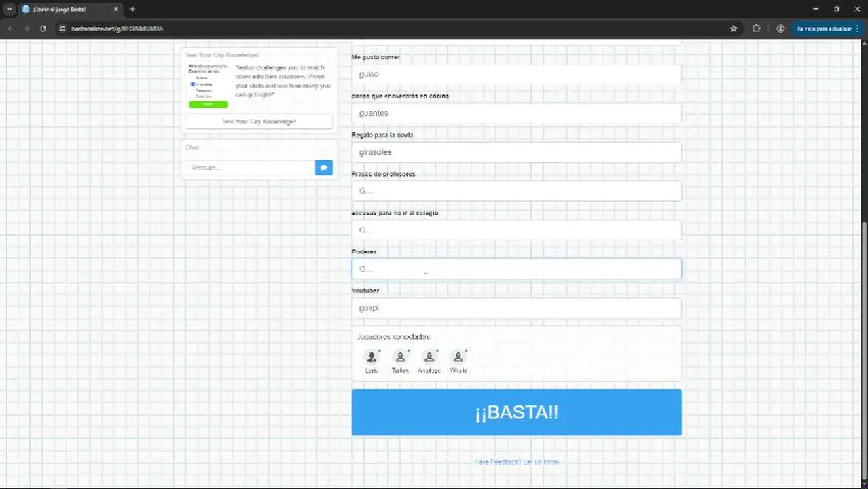Select the second player avatar from the left
The width and height of the screenshot is (868, 489).
[x=400, y=357]
